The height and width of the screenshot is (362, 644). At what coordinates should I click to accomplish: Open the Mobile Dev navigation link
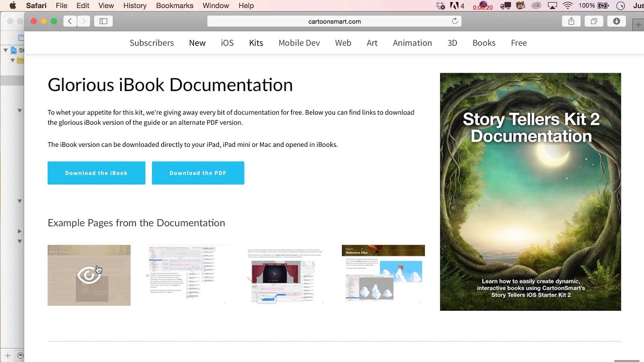point(299,43)
